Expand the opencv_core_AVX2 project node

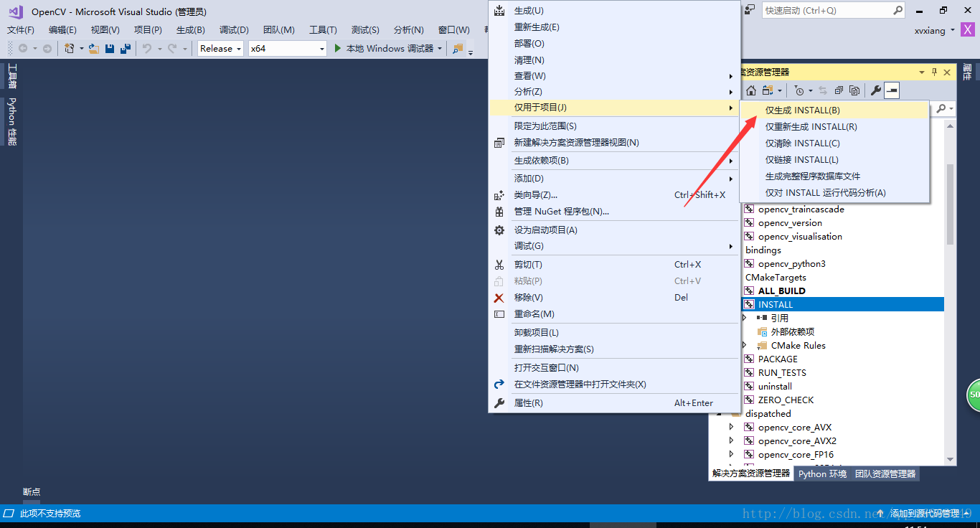click(x=731, y=440)
